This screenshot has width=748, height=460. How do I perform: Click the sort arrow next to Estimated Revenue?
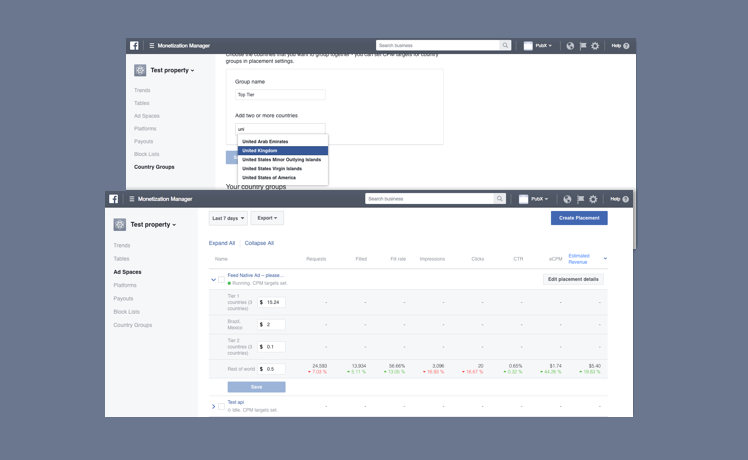pos(605,259)
